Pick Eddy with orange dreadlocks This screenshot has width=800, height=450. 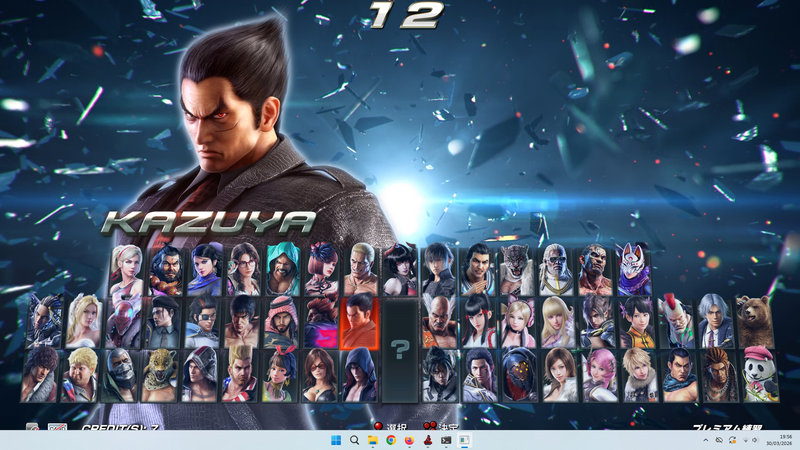pyautogui.click(x=720, y=376)
